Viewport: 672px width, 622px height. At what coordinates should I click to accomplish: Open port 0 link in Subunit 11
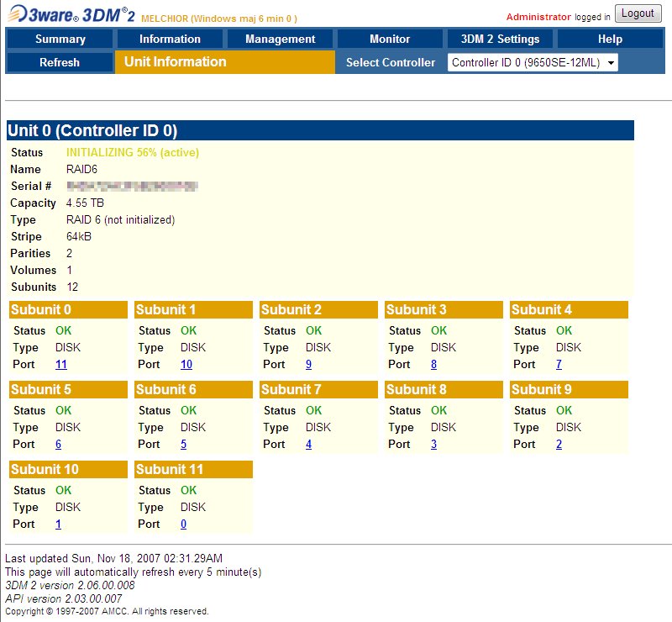pos(184,524)
